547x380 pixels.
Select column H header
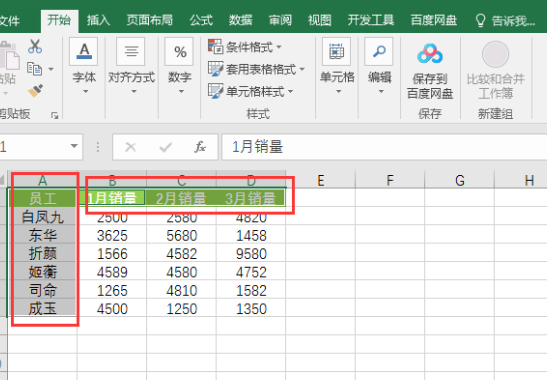pos(521,180)
